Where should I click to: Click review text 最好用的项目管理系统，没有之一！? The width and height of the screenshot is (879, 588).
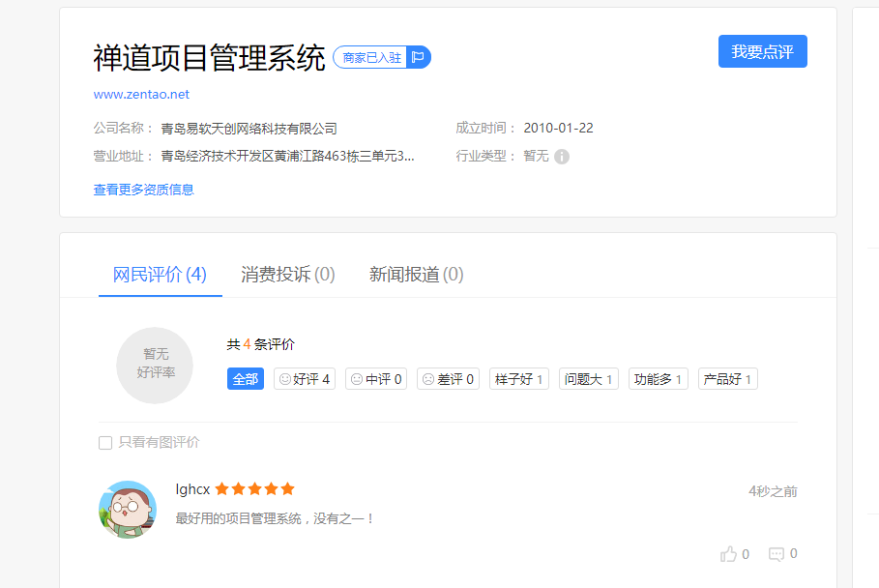(x=274, y=518)
